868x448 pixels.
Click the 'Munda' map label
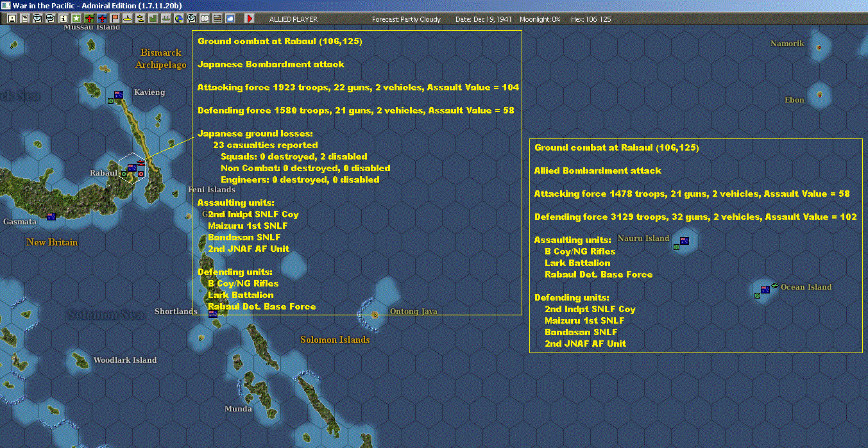238,409
